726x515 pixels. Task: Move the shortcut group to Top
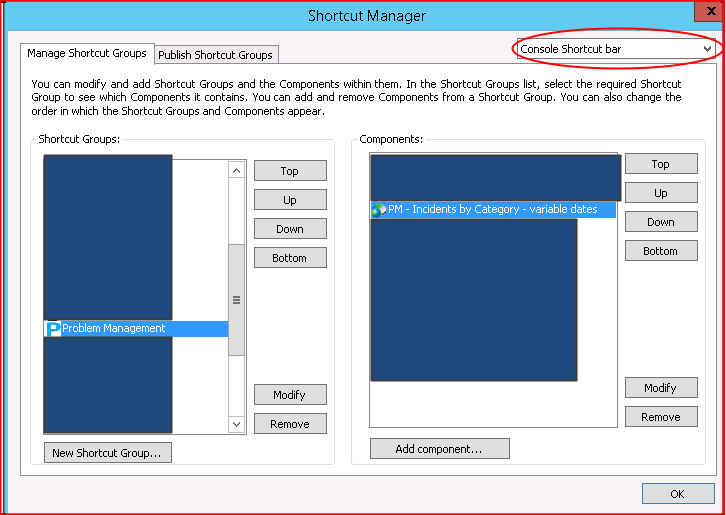[290, 171]
